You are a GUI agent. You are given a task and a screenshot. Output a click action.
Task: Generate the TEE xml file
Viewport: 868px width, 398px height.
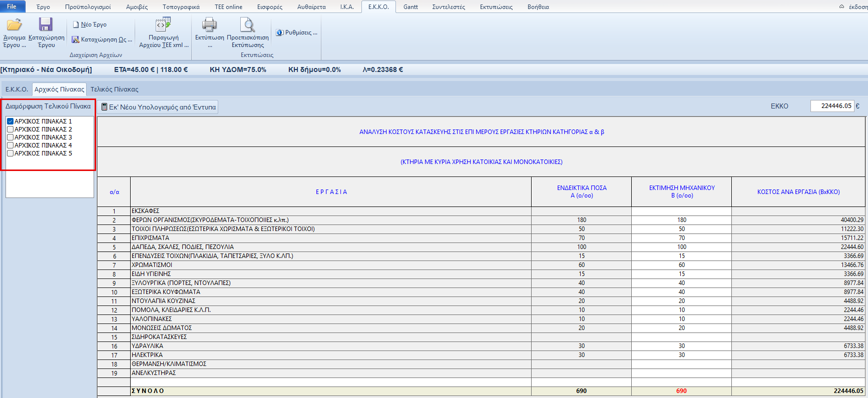point(163,25)
